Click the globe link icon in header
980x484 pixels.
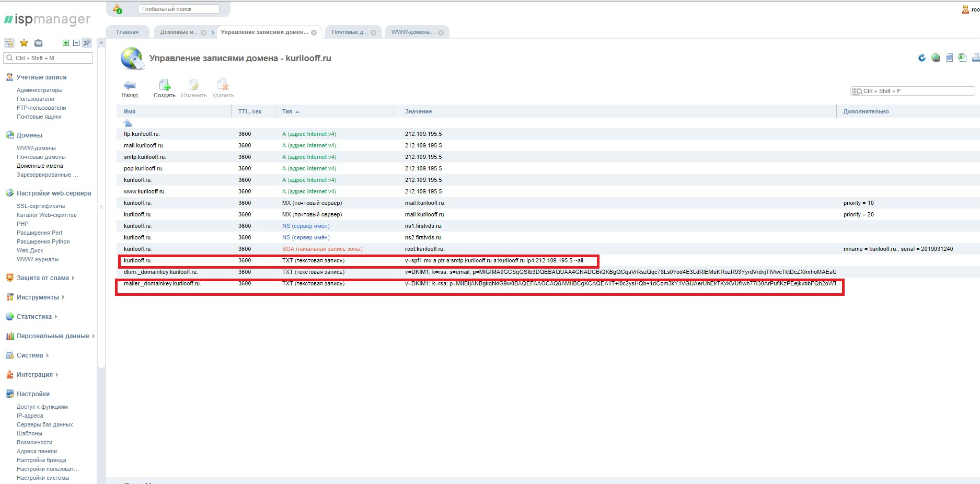pyautogui.click(x=936, y=58)
